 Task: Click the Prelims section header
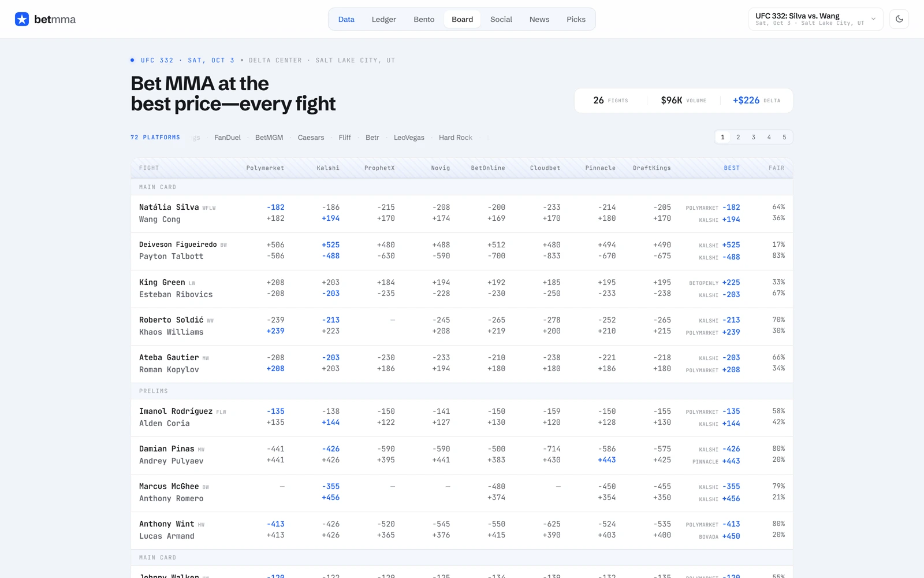[461, 391]
